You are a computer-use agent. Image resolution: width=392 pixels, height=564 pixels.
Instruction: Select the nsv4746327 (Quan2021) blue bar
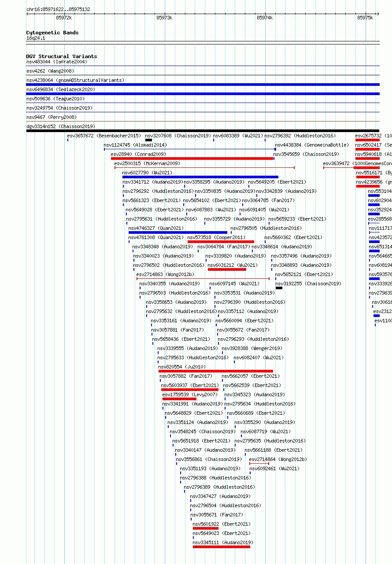click(x=178, y=232)
